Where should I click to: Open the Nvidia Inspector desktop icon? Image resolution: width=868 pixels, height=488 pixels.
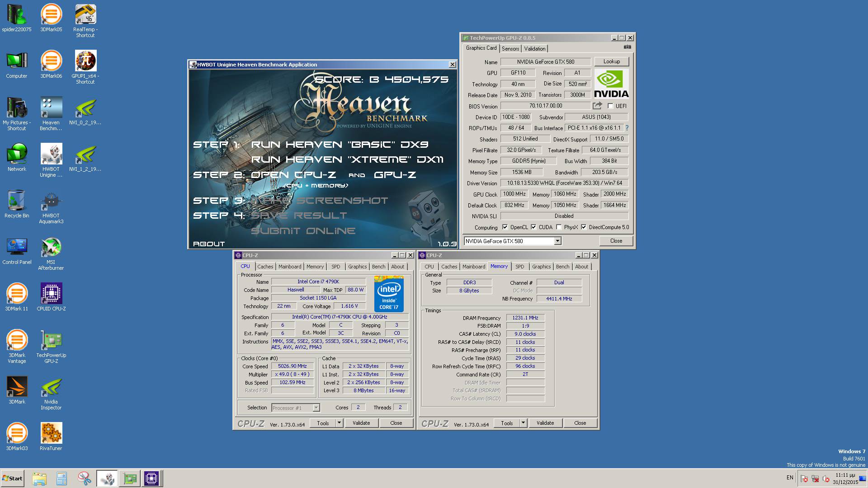pyautogui.click(x=51, y=393)
